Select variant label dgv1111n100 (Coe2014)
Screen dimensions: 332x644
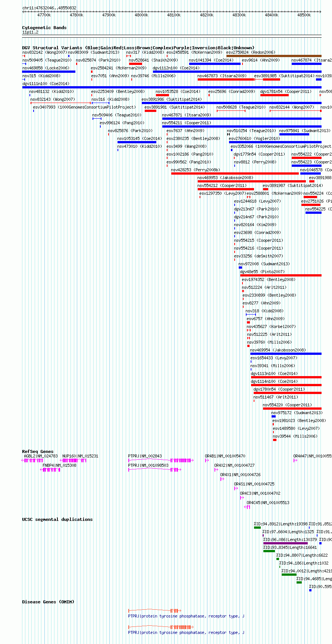point(46,84)
